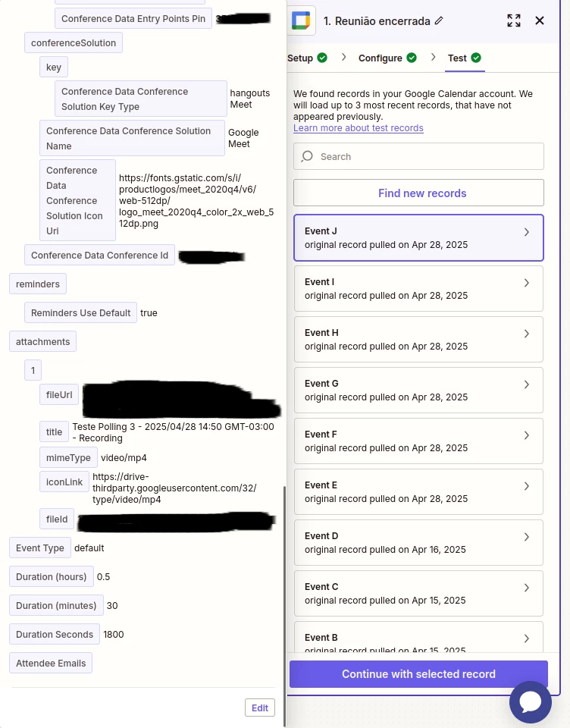Open Learn more about test records link
570x728 pixels.
click(x=359, y=128)
